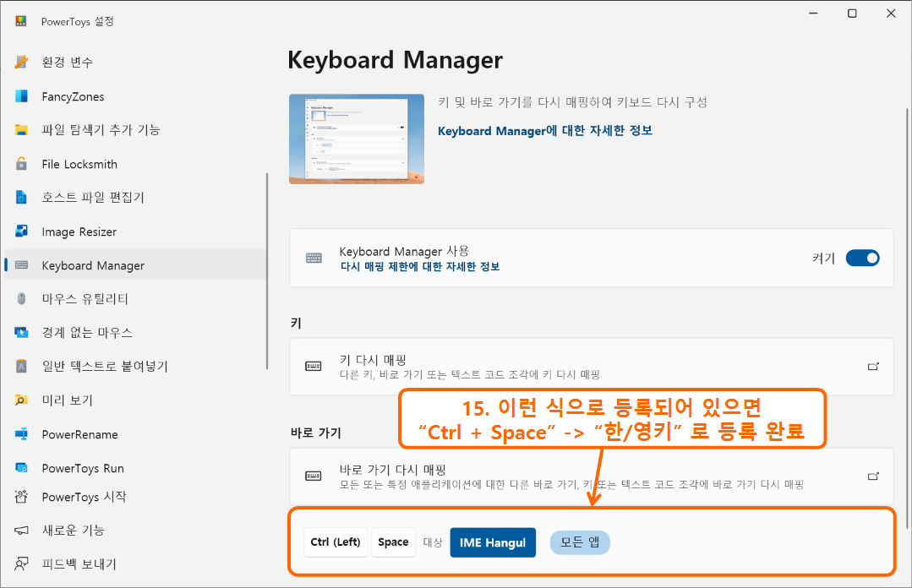Select Keyboard Manager in the sidebar
The width and height of the screenshot is (912, 588).
click(x=93, y=265)
